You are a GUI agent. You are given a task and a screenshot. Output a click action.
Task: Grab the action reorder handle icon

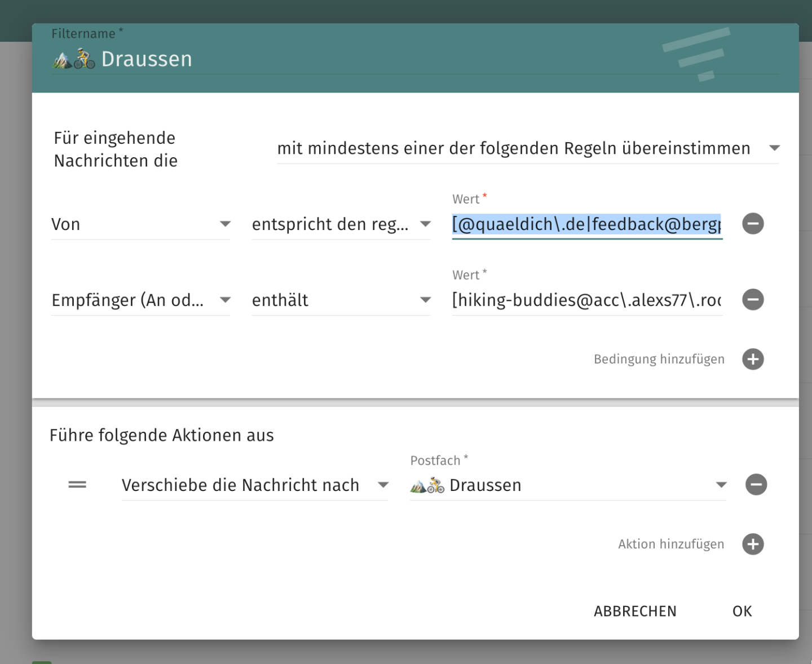[77, 484]
